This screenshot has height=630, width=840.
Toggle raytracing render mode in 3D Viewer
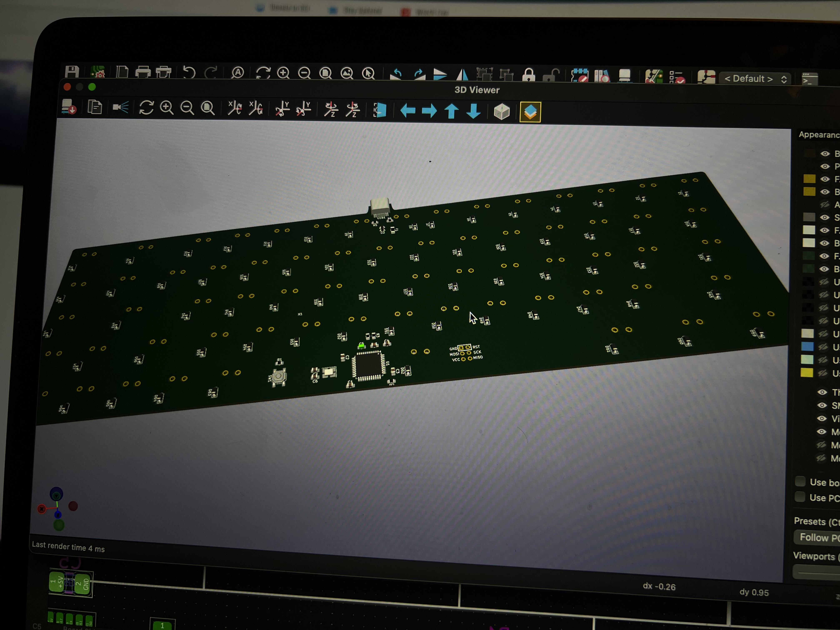tap(121, 108)
